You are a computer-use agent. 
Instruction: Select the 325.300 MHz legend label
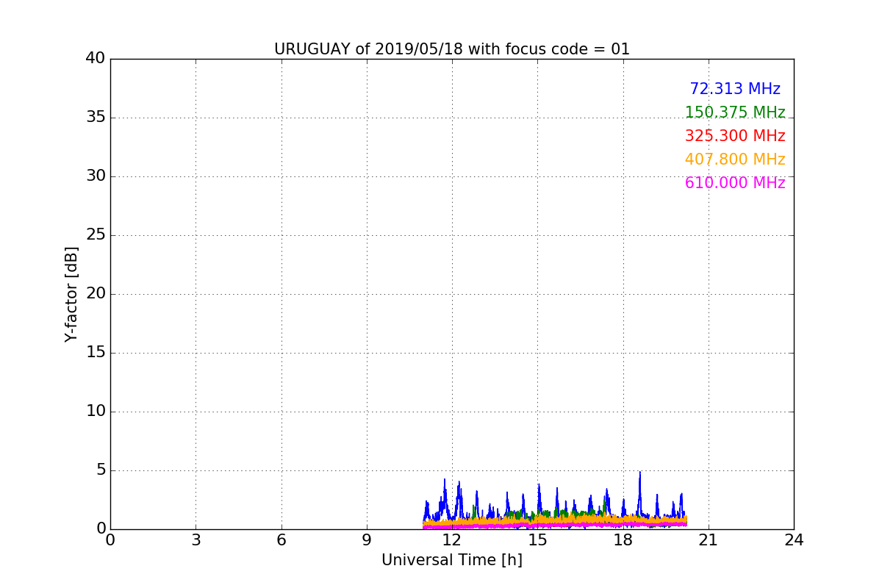click(x=735, y=136)
